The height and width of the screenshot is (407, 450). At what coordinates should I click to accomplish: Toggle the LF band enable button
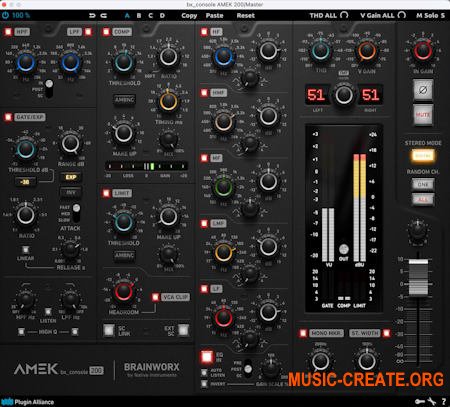tap(204, 289)
